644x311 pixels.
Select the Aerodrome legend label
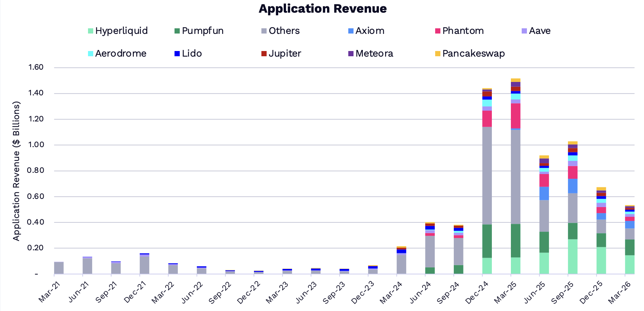click(x=121, y=54)
